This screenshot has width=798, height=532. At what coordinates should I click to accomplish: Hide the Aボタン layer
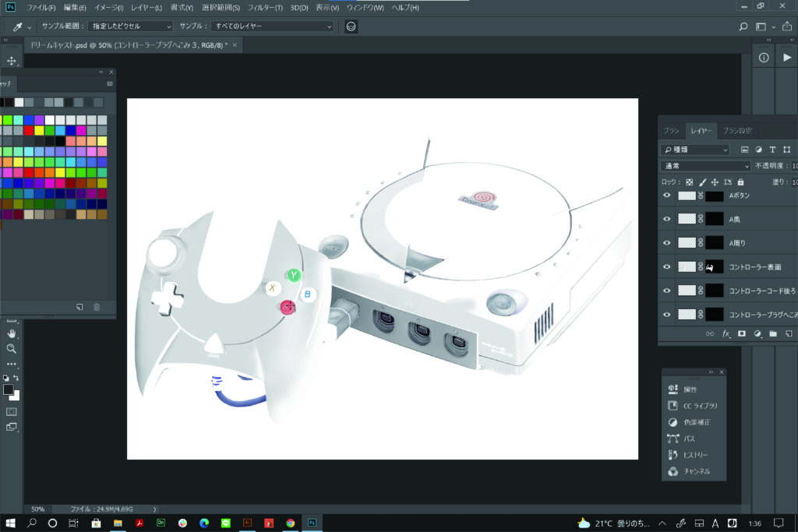click(x=667, y=196)
